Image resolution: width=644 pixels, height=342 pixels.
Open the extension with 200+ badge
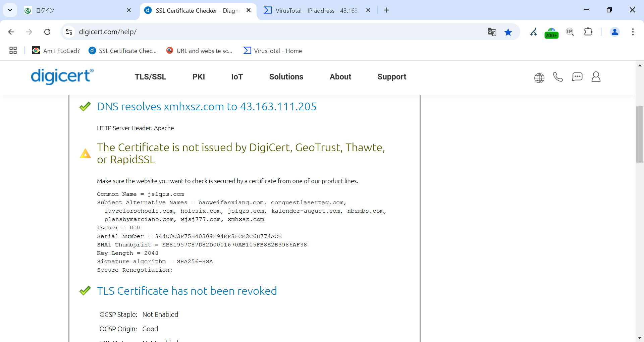pos(551,33)
